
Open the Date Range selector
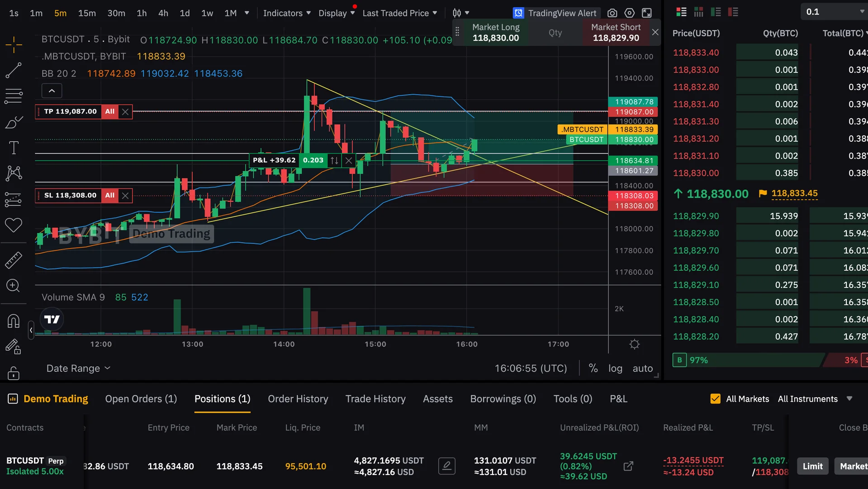pos(78,369)
